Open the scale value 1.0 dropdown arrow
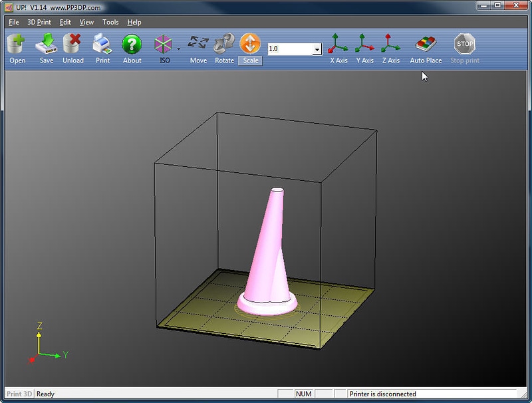The height and width of the screenshot is (403, 532). (317, 49)
